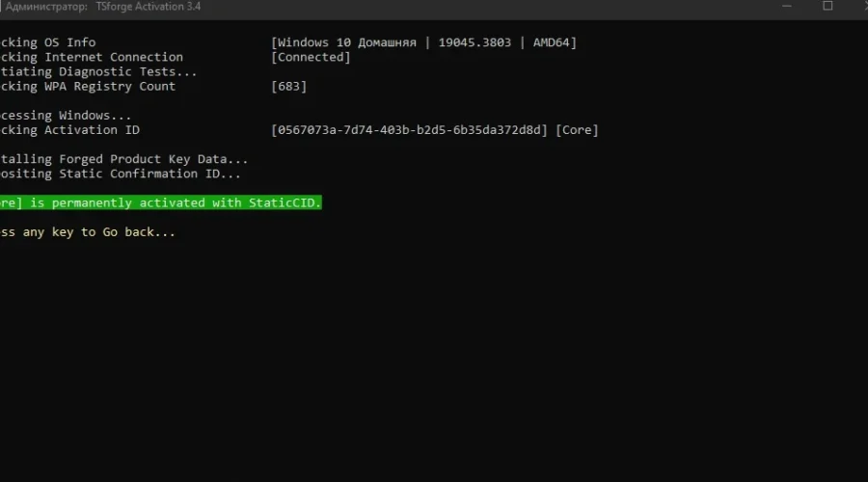Click the activation ID GUID string

[x=410, y=130]
